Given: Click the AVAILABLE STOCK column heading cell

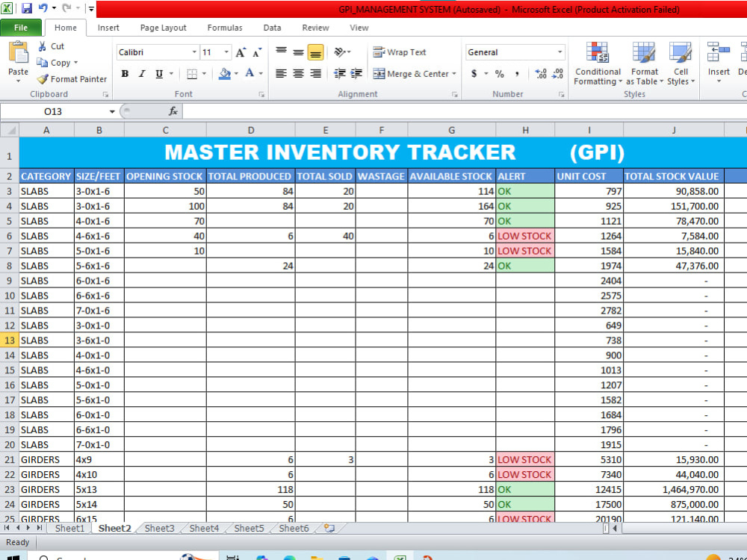Looking at the screenshot, I should [451, 176].
